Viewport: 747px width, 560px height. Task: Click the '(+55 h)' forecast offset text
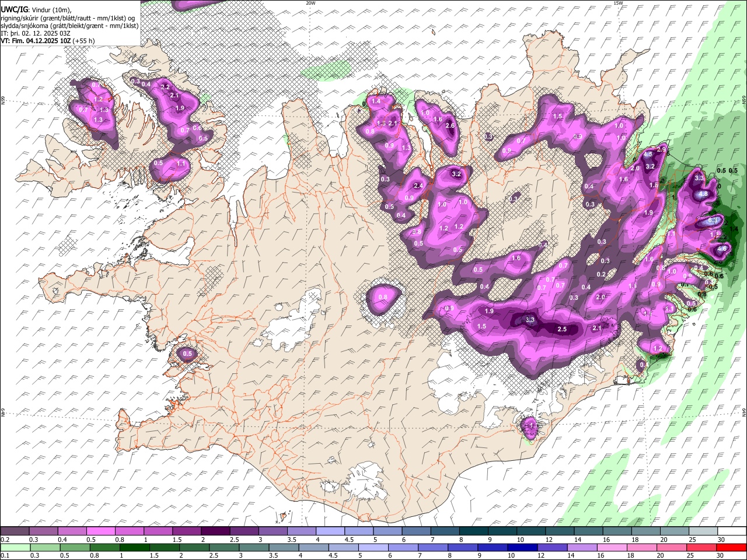[x=84, y=41]
